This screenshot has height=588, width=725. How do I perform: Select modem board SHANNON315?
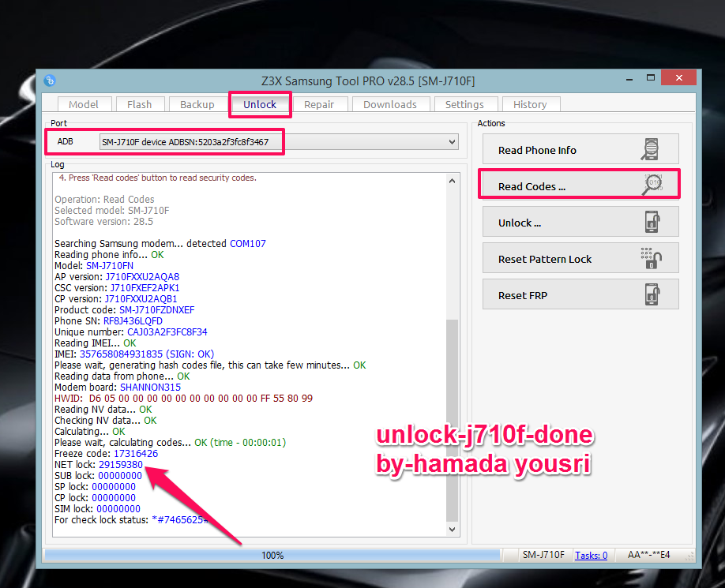click(x=150, y=388)
